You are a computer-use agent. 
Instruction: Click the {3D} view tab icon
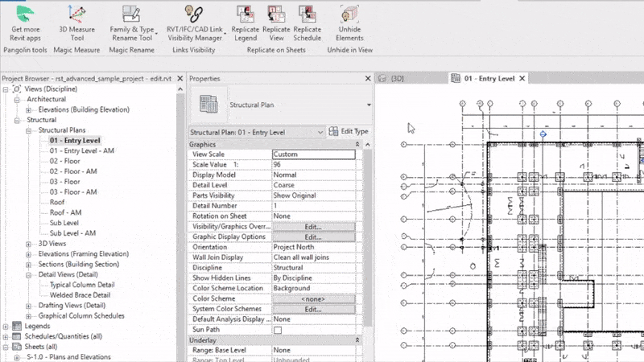(x=382, y=78)
